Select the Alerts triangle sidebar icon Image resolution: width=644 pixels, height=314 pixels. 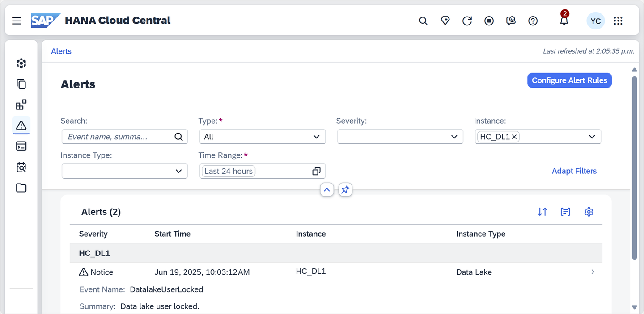pos(21,126)
